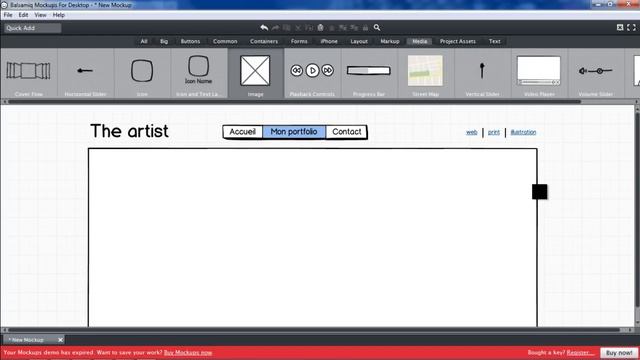Click the Buy now! button
The height and width of the screenshot is (360, 640).
[619, 353]
